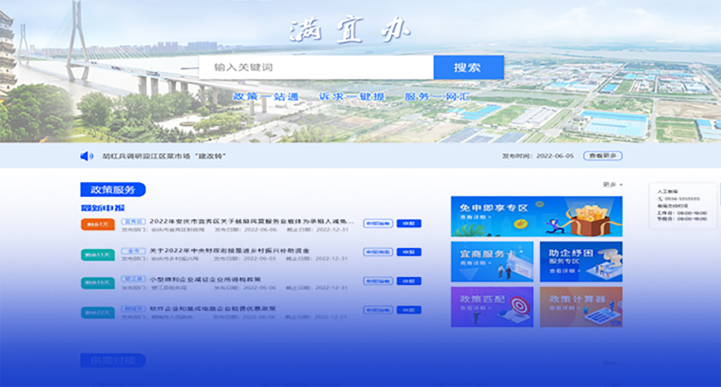The width and height of the screenshot is (721, 387).
Task: Open the 政策匹配 card
Action: (492, 307)
